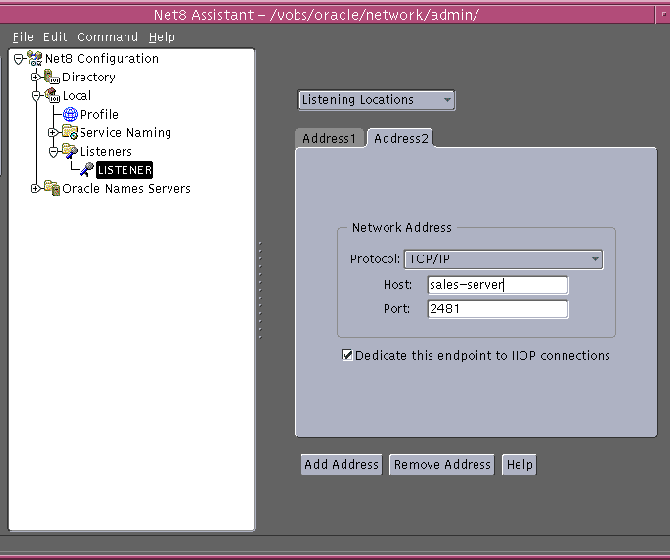Select the Profile tree item label
The height and width of the screenshot is (560, 670).
(x=99, y=114)
